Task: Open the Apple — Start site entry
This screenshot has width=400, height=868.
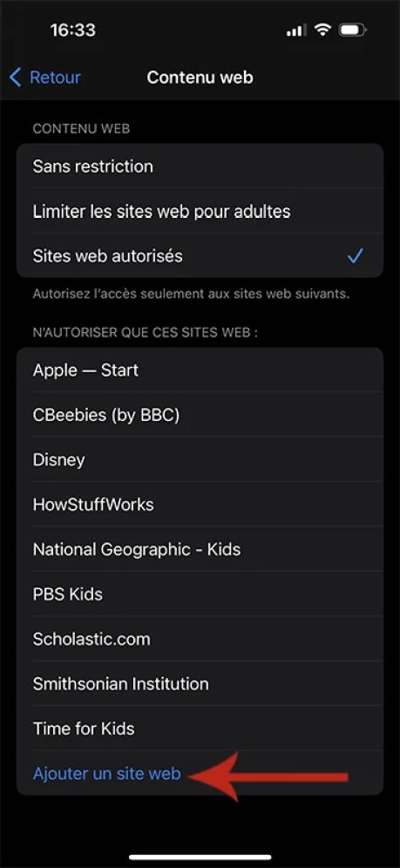Action: pyautogui.click(x=200, y=370)
